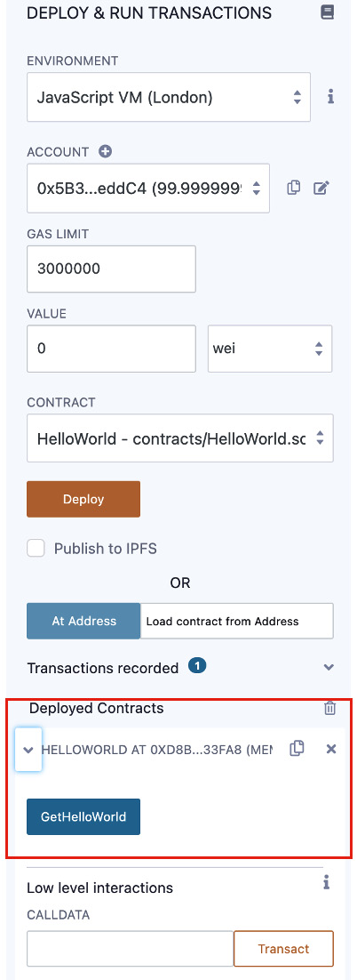Click the orange Deploy button

pyautogui.click(x=83, y=499)
